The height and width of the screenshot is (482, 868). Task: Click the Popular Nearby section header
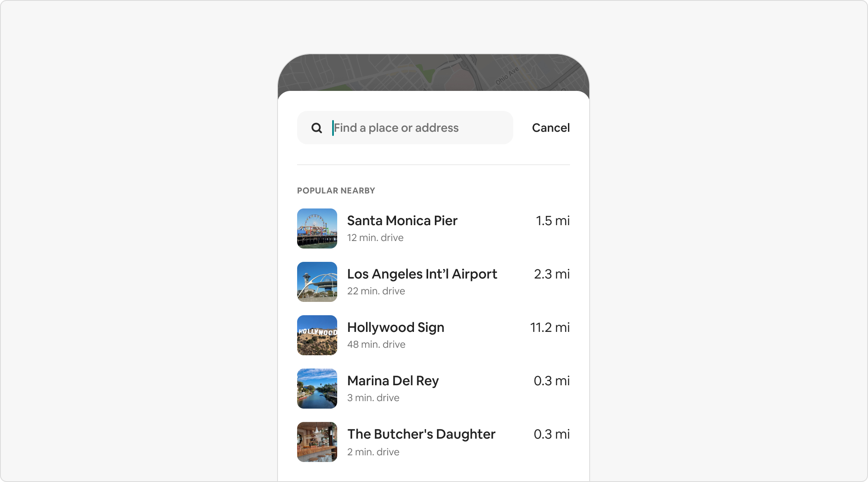336,191
